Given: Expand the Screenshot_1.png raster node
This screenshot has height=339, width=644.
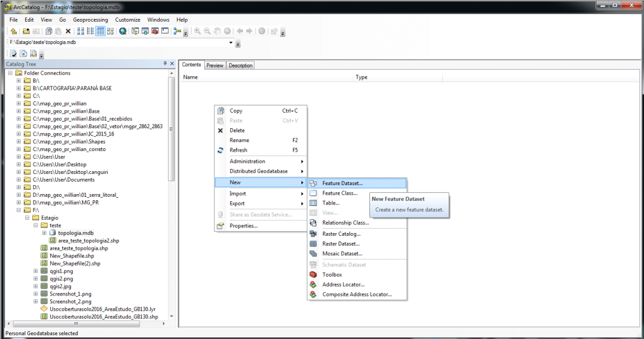Looking at the screenshot, I should (x=36, y=294).
